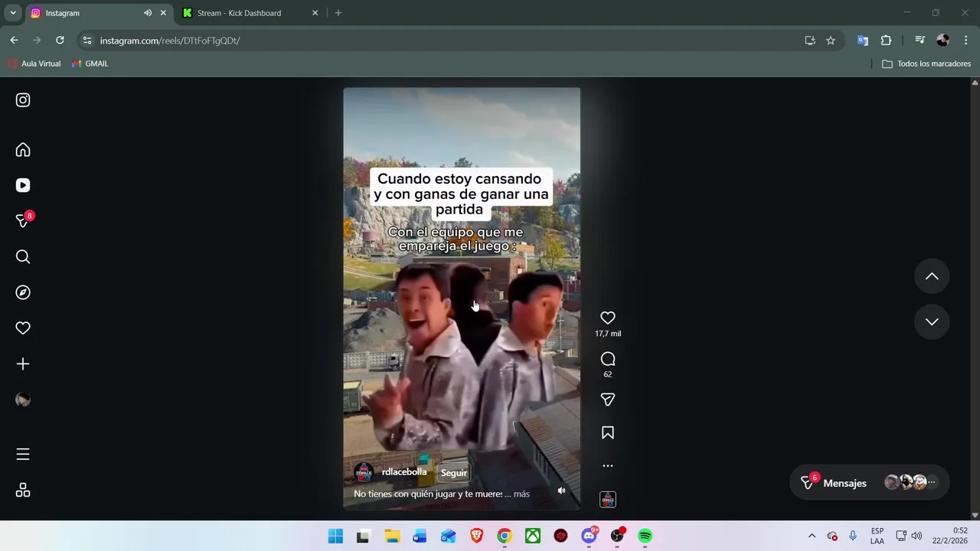Open sidebar direct messages with 8 badge

[24, 220]
